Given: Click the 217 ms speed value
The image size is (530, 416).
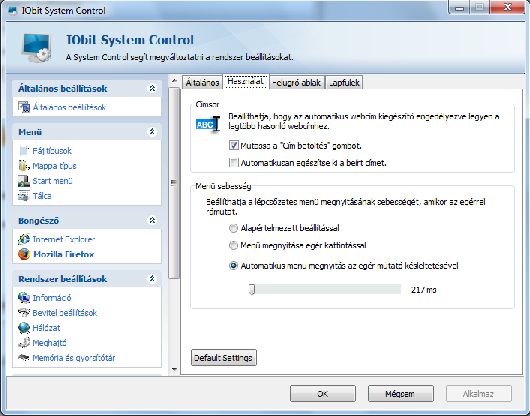Looking at the screenshot, I should pos(424,290).
